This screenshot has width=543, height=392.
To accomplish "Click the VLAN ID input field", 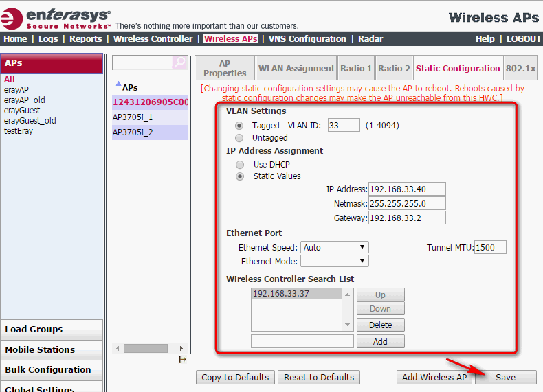I will [344, 125].
